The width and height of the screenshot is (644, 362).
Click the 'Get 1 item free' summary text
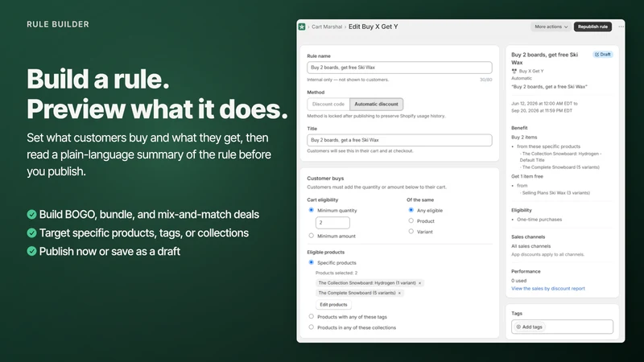[x=527, y=176]
